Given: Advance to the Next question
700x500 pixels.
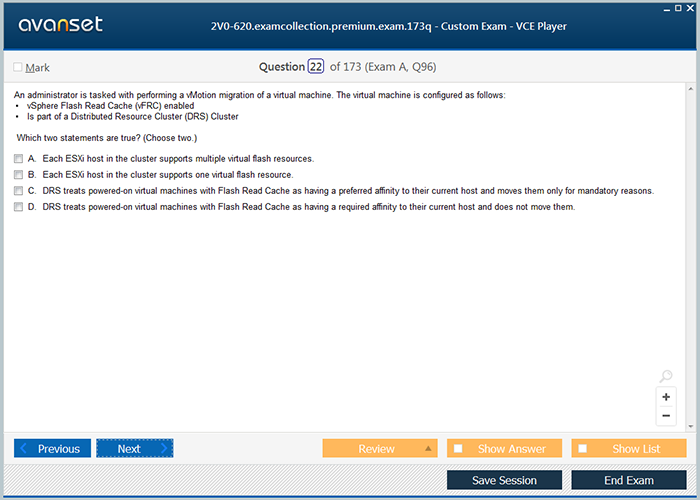Looking at the screenshot, I should click(x=134, y=449).
